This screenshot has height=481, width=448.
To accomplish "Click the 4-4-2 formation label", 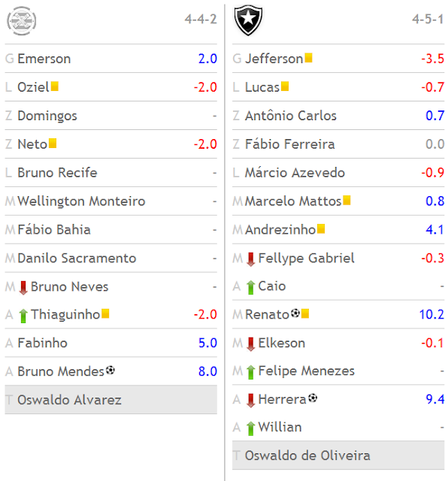I will 201,20.
